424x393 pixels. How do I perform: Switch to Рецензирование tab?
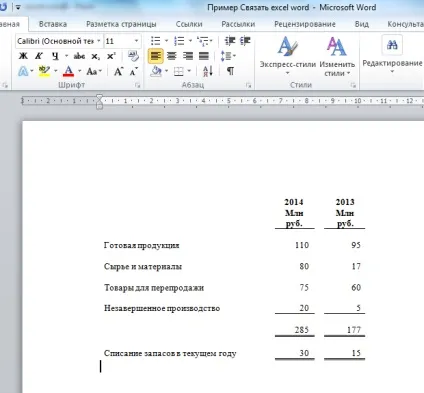pos(305,24)
